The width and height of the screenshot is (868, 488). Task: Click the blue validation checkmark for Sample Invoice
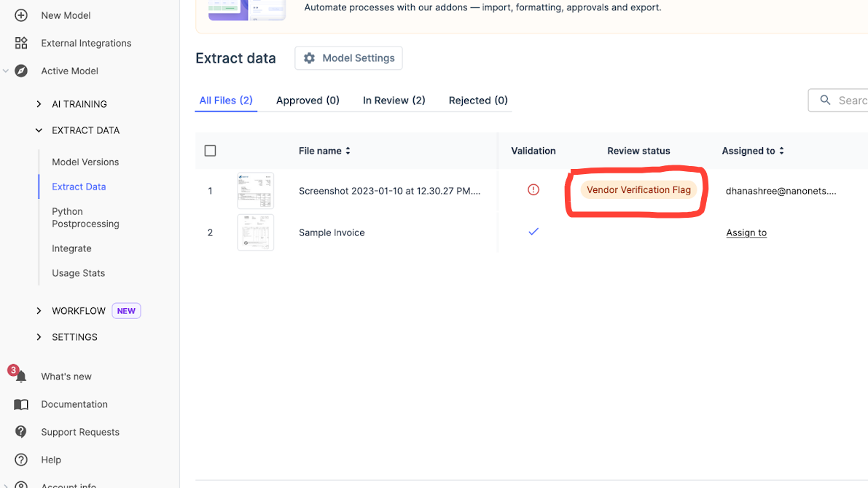[533, 232]
